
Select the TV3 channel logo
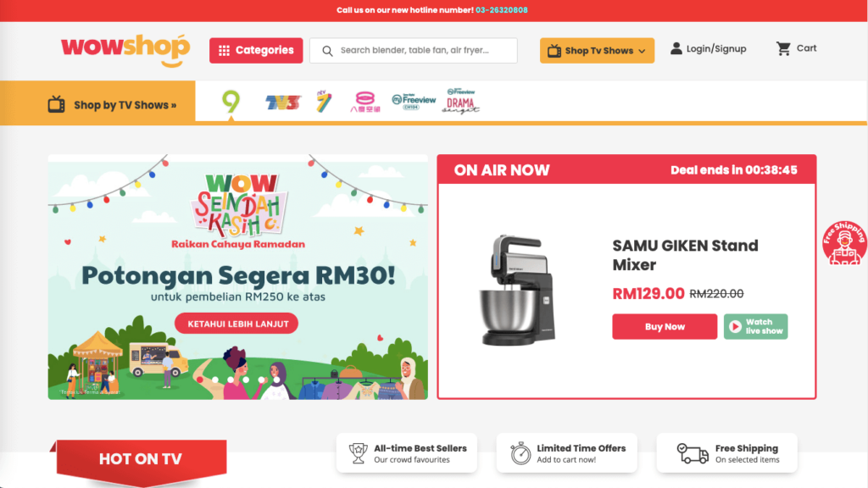tap(283, 103)
